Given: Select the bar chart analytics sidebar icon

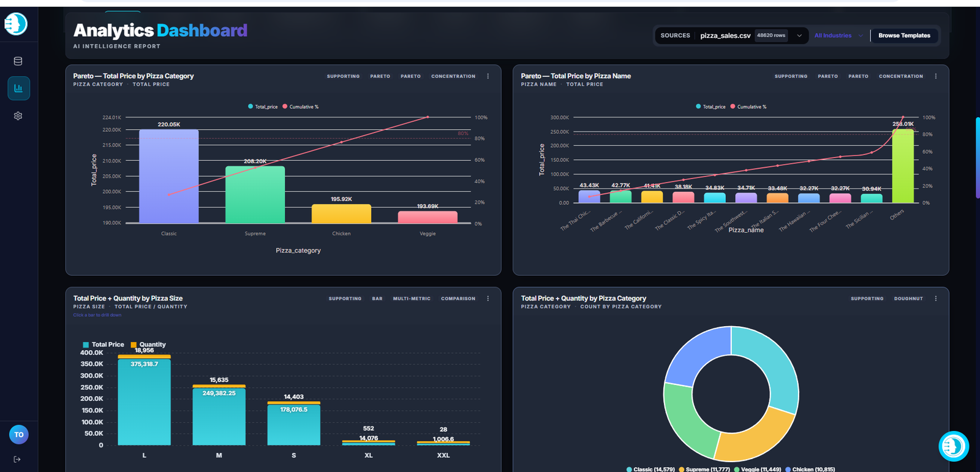Looking at the screenshot, I should (18, 88).
